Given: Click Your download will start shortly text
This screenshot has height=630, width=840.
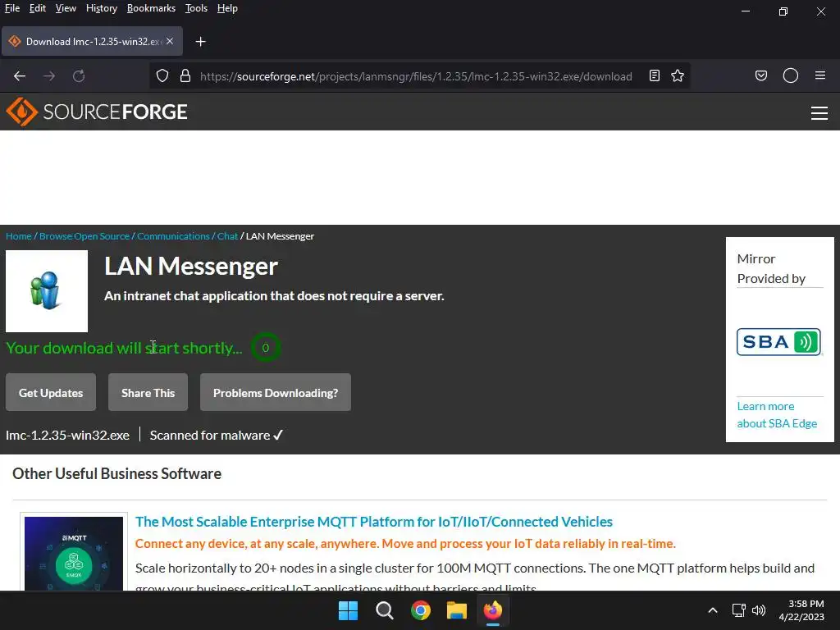Looking at the screenshot, I should click(124, 348).
